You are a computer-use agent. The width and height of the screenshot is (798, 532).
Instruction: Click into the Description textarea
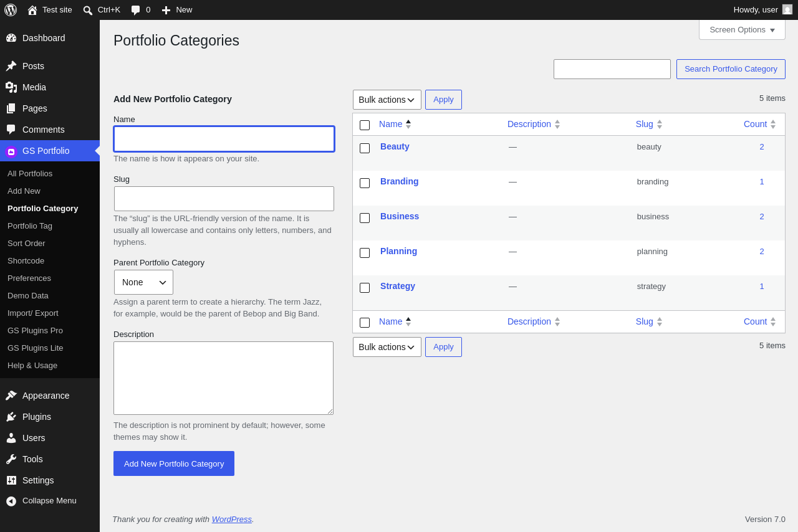tap(223, 378)
